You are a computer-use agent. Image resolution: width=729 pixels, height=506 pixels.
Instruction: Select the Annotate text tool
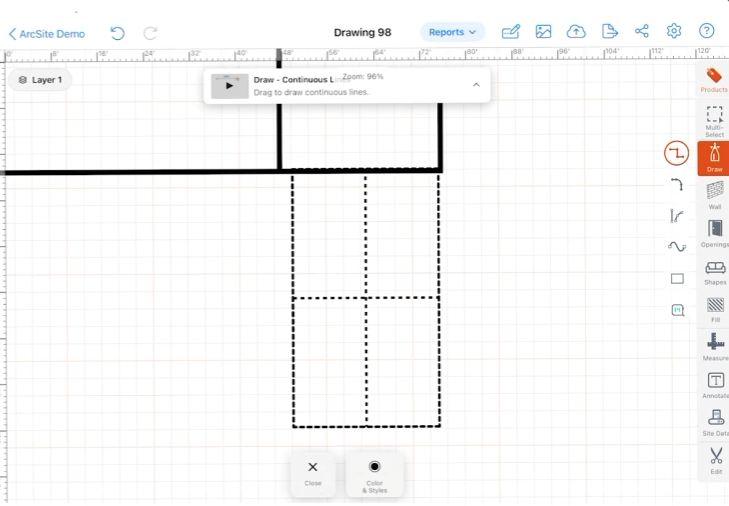[716, 385]
